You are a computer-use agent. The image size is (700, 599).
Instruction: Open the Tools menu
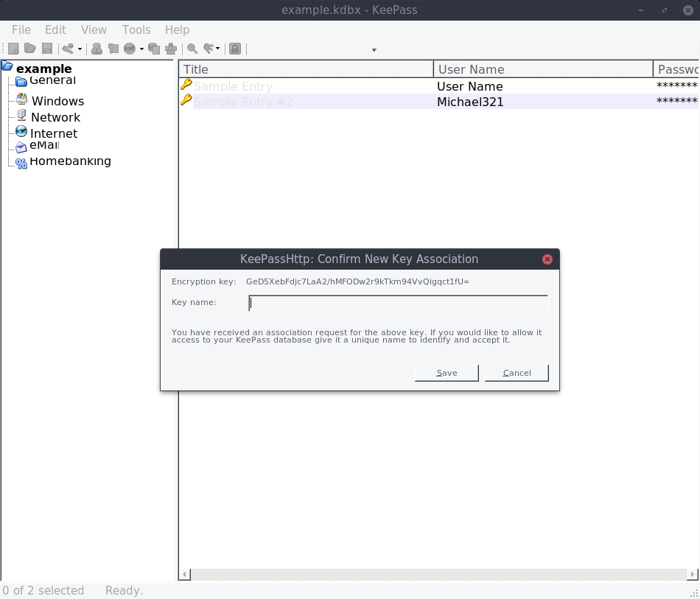(136, 30)
